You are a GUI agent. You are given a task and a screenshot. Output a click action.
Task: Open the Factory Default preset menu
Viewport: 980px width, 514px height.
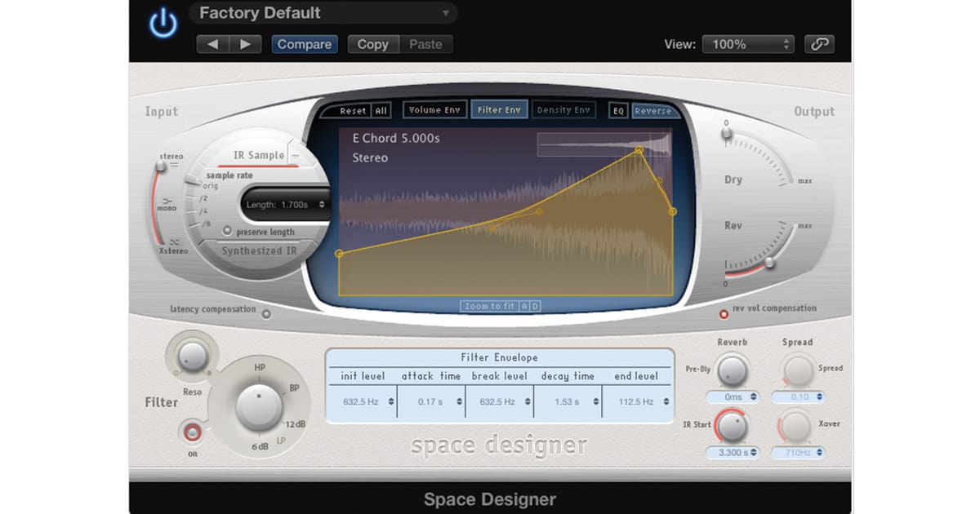323,13
